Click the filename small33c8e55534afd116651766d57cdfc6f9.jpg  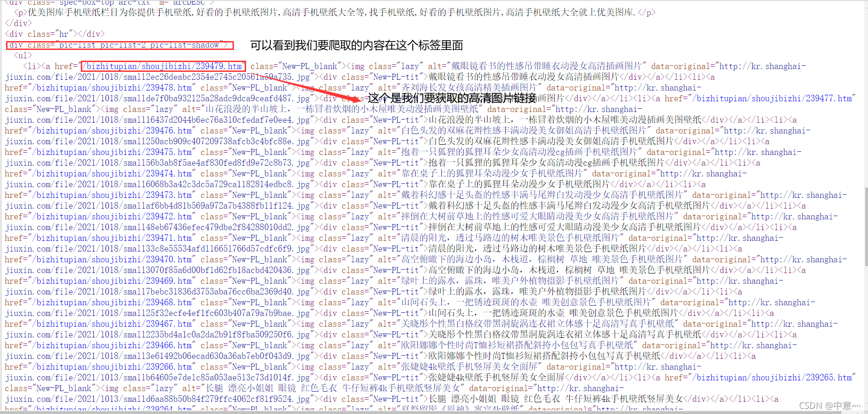[217, 249]
